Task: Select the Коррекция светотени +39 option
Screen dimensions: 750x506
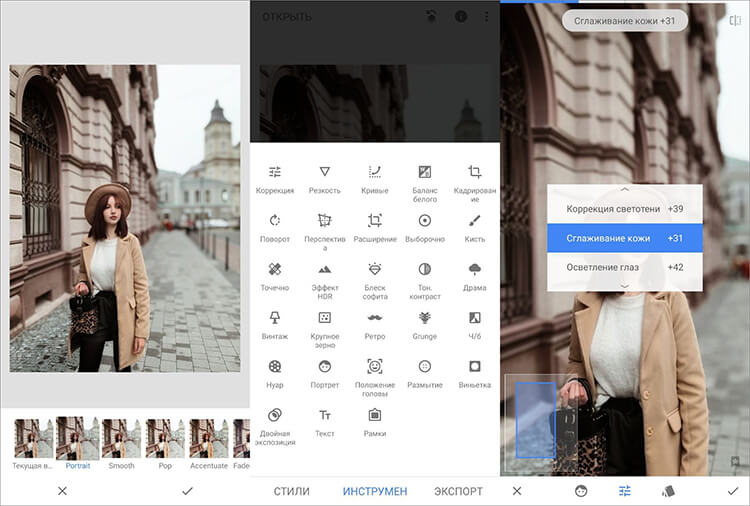Action: 625,209
